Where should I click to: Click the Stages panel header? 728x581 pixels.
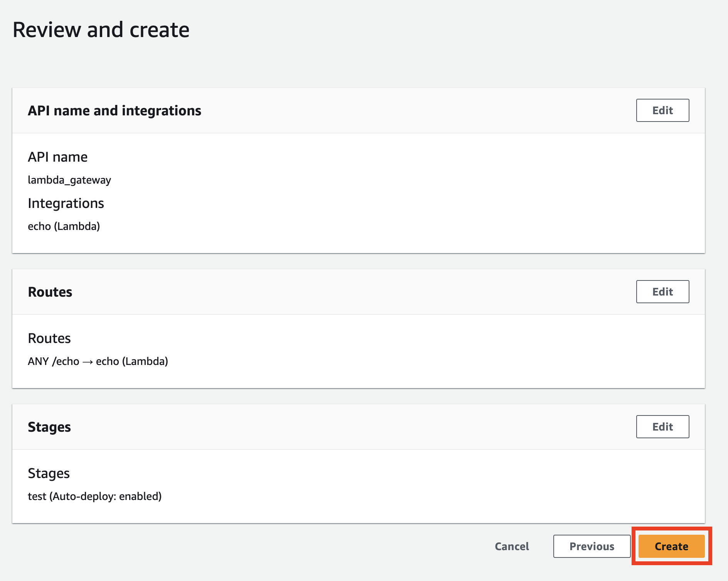coord(49,427)
